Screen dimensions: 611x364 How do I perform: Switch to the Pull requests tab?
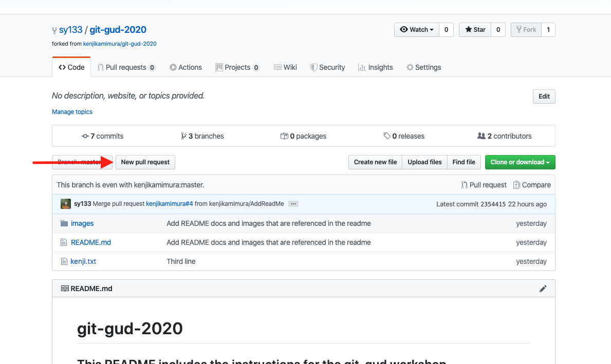click(126, 67)
